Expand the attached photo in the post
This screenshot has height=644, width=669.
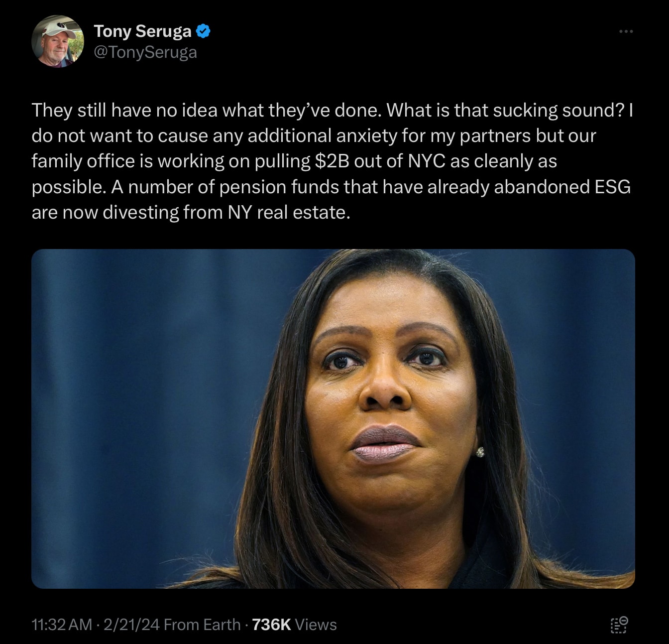click(333, 418)
